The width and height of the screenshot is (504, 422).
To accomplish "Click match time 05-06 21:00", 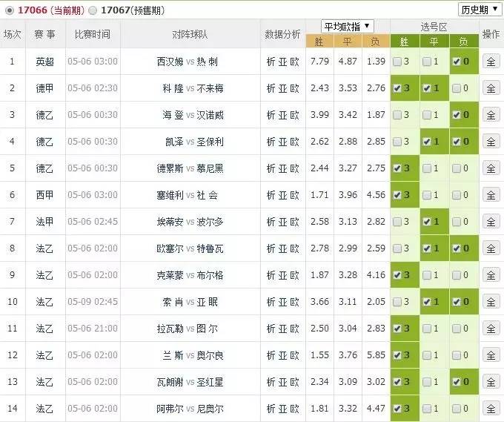I will click(x=93, y=329).
